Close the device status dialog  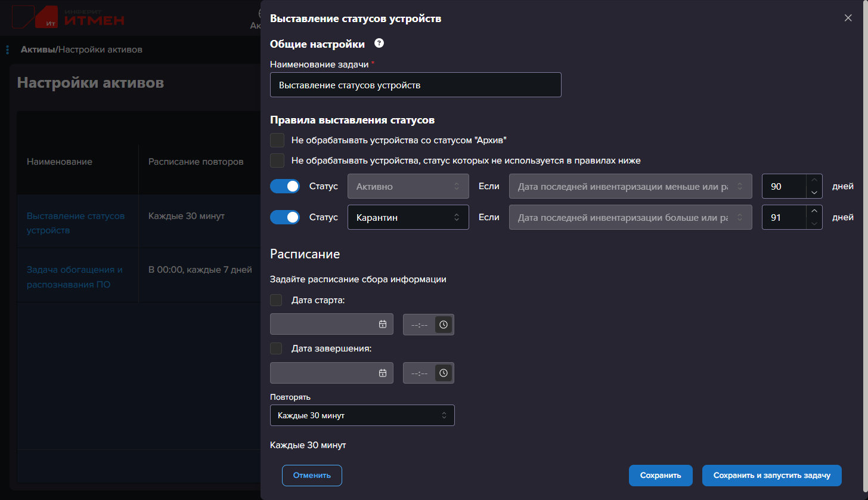[x=848, y=18]
